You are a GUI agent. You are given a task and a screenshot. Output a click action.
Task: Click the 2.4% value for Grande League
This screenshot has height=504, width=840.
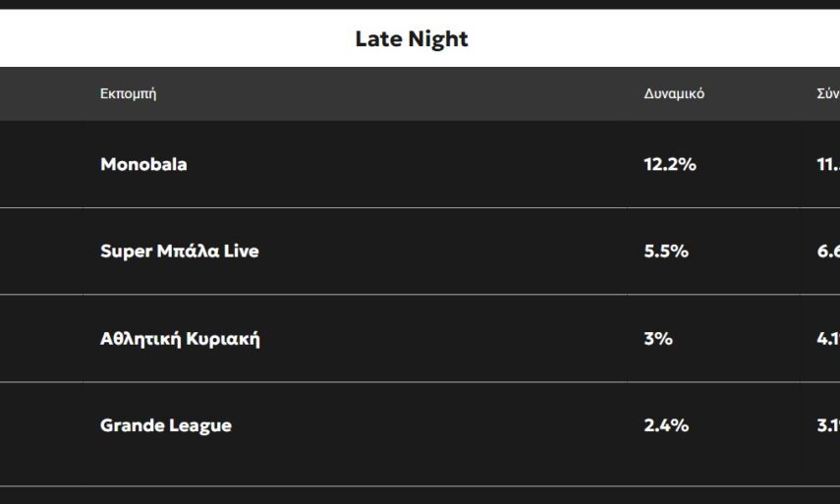click(x=666, y=425)
